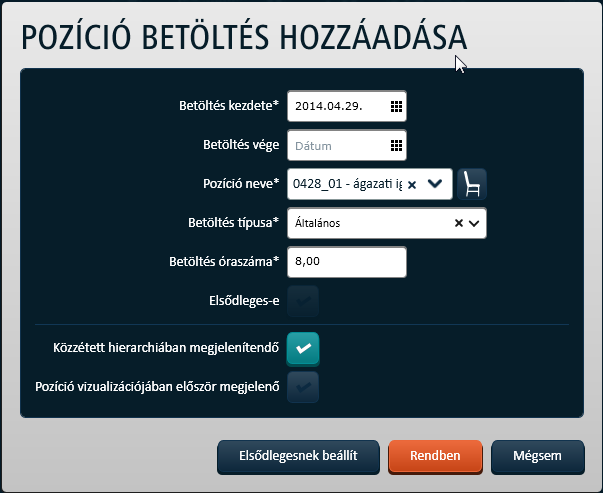Viewport: 603px width, 493px height.
Task: Uncheck Közzétett hierarchiában megjelenítendő checkbox
Action: [x=303, y=347]
